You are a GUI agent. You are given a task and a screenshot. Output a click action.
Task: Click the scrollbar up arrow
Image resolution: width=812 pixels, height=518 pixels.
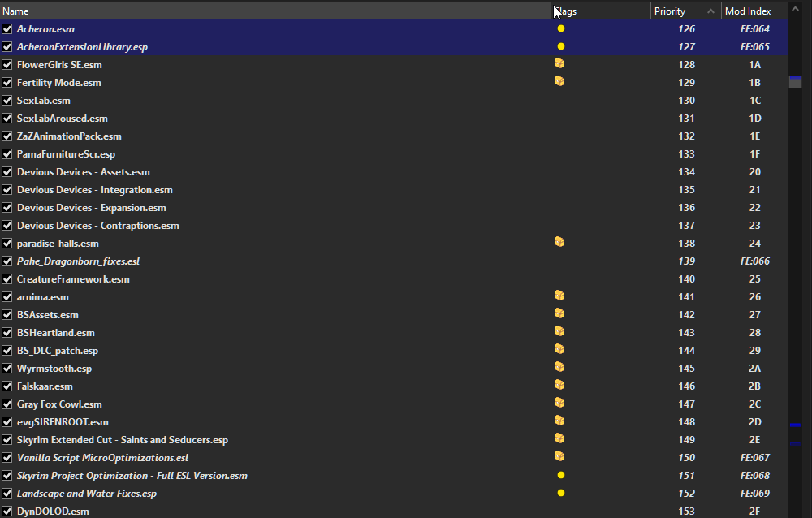pyautogui.click(x=796, y=9)
